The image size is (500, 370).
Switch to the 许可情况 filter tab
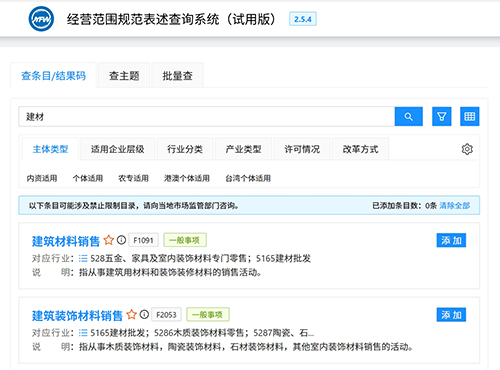(302, 149)
